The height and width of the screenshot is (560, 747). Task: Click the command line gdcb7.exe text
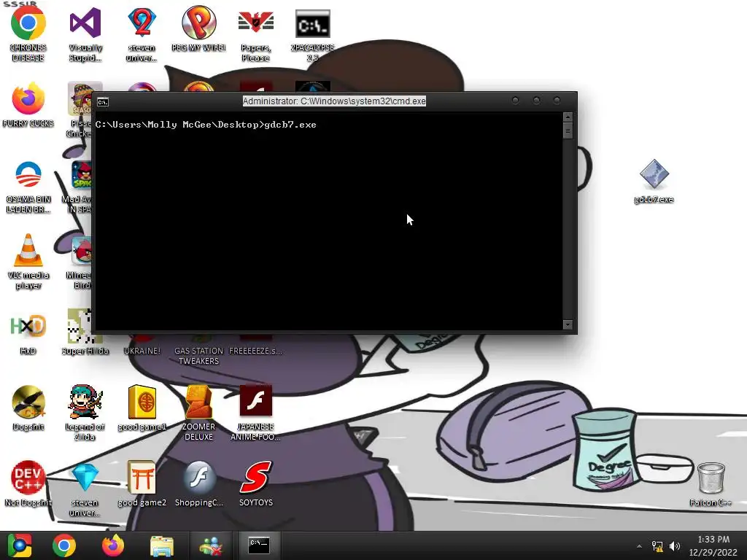pos(290,125)
